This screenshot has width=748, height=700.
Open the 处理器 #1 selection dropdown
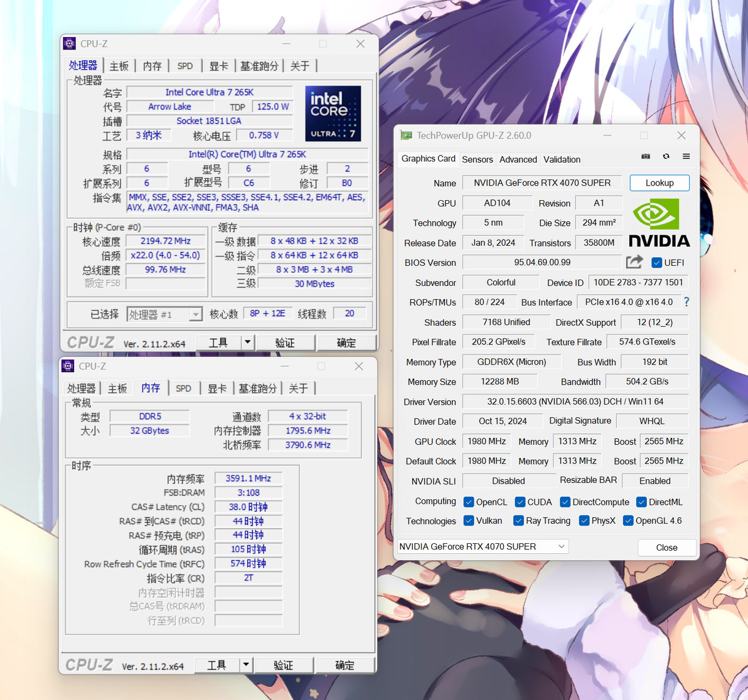164,314
